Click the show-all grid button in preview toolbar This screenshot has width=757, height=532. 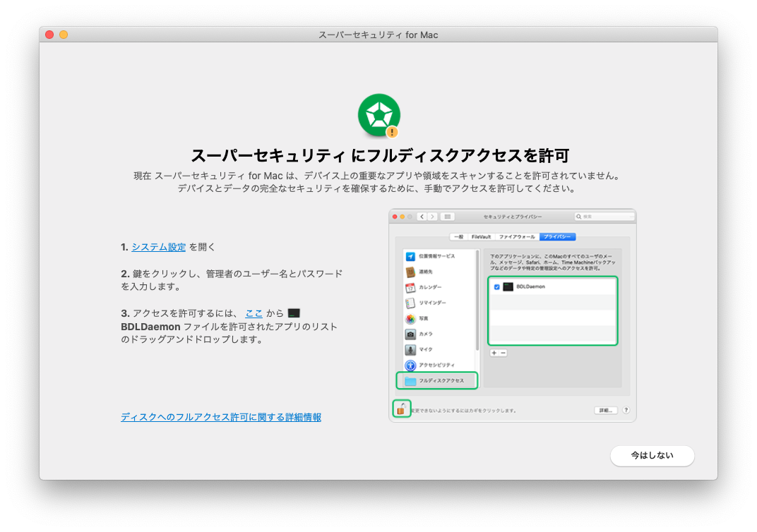pos(447,216)
